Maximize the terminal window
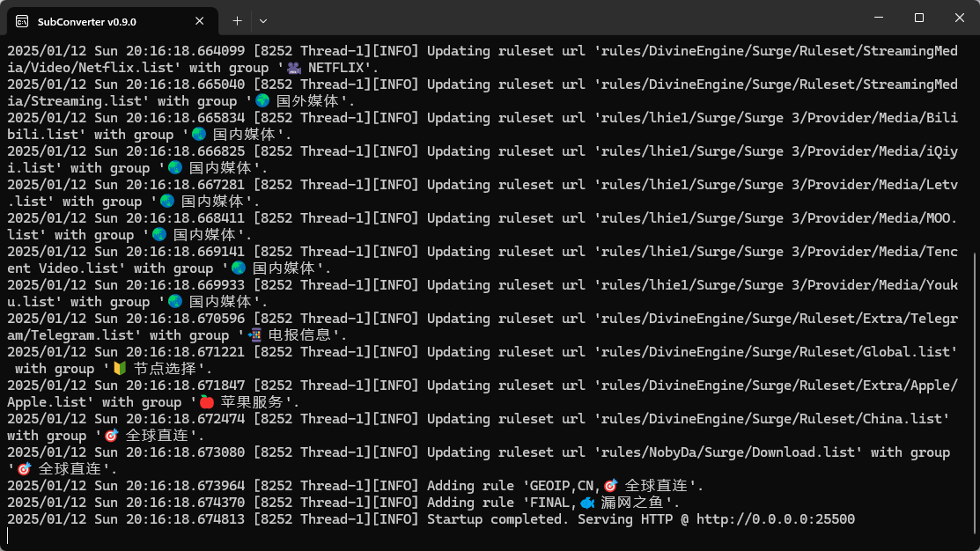Viewport: 980px width, 551px height. pyautogui.click(x=918, y=18)
